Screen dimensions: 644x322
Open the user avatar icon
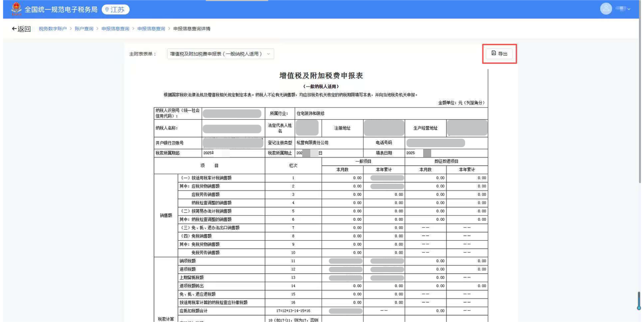605,8
